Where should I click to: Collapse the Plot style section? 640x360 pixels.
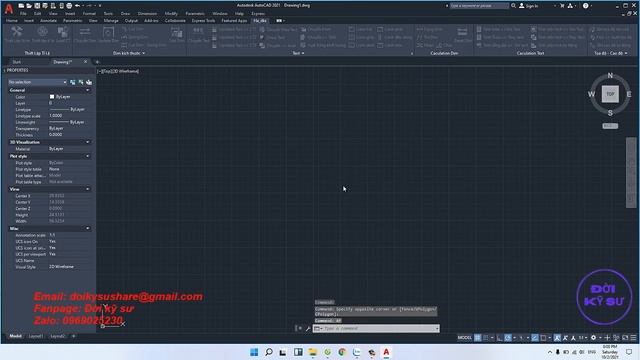pyautogui.click(x=88, y=156)
